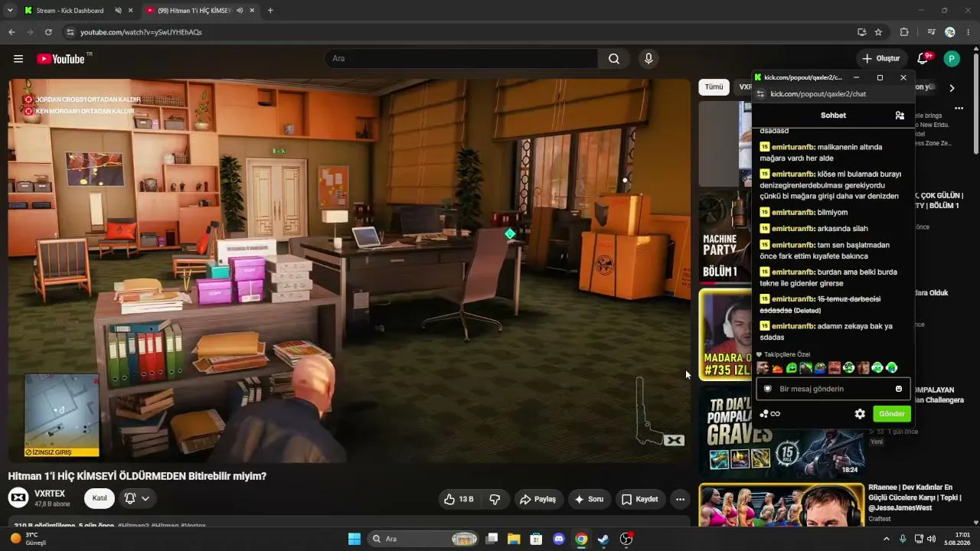
Task: Open the Machine Party video thumbnail
Action: [x=725, y=236]
